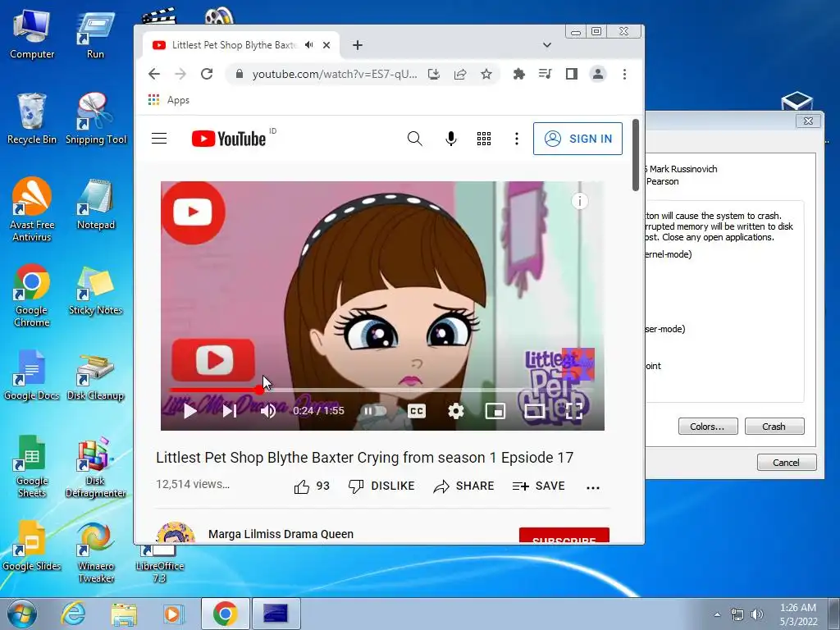Viewport: 840px width, 630px height.
Task: Click the address bar URL
Action: coord(335,74)
